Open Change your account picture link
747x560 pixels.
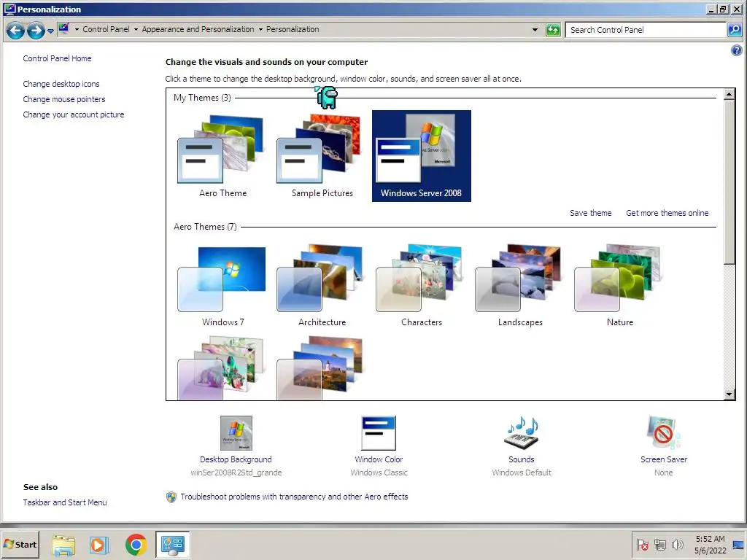pos(74,114)
